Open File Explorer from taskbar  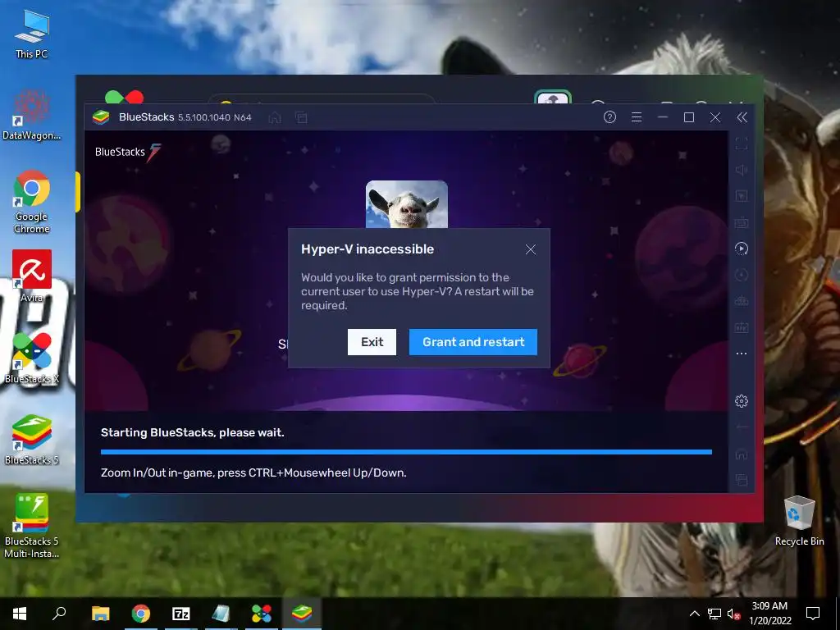(x=100, y=614)
